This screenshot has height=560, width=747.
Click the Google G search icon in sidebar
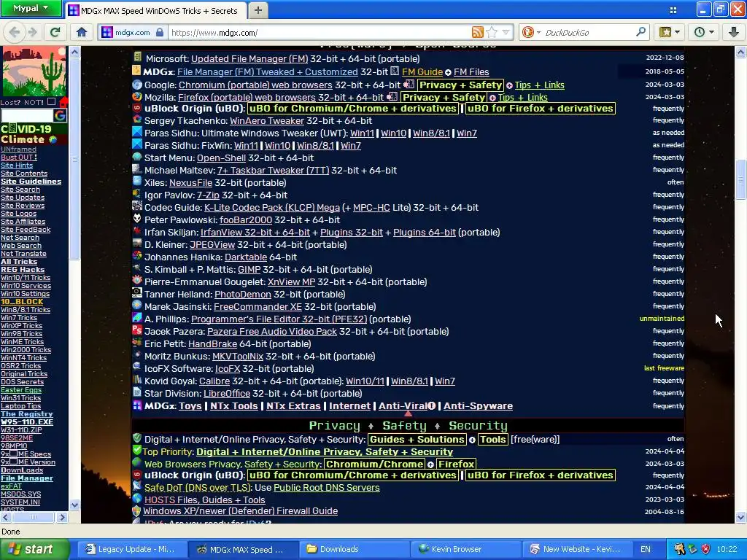point(60,115)
